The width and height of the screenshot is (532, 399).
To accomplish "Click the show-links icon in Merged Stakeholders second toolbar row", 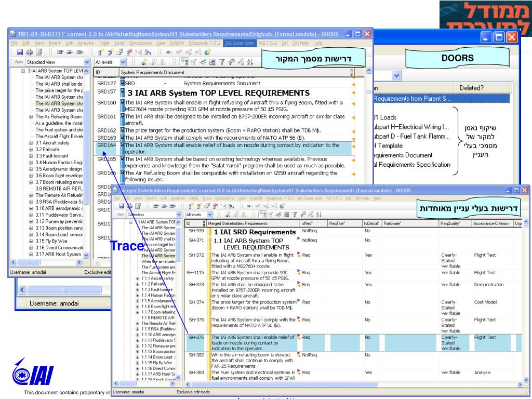I will pyautogui.click(x=278, y=215).
